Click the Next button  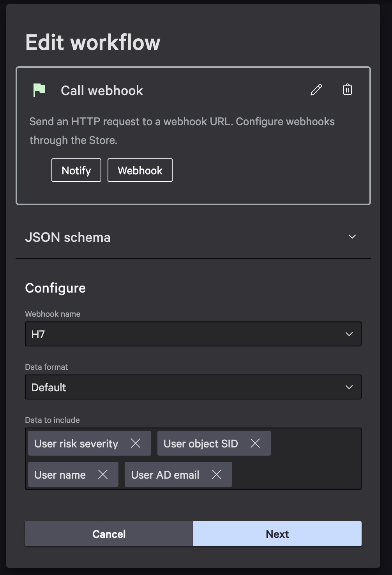pos(277,534)
